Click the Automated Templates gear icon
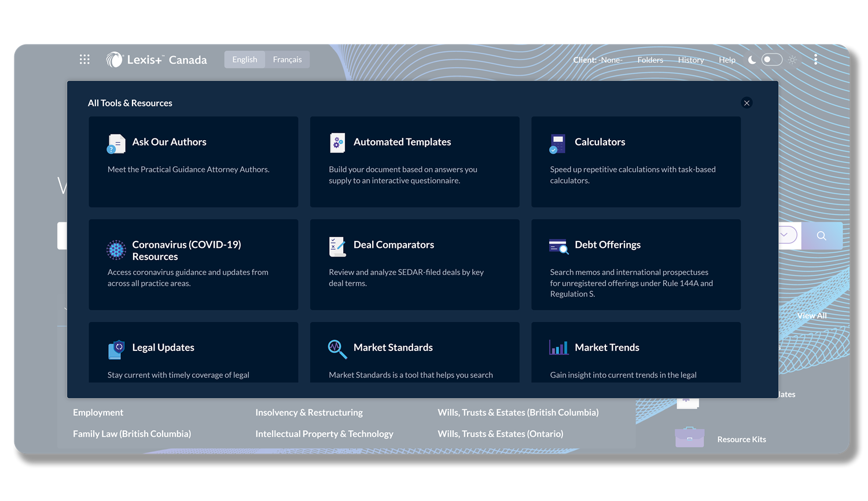 coord(337,143)
